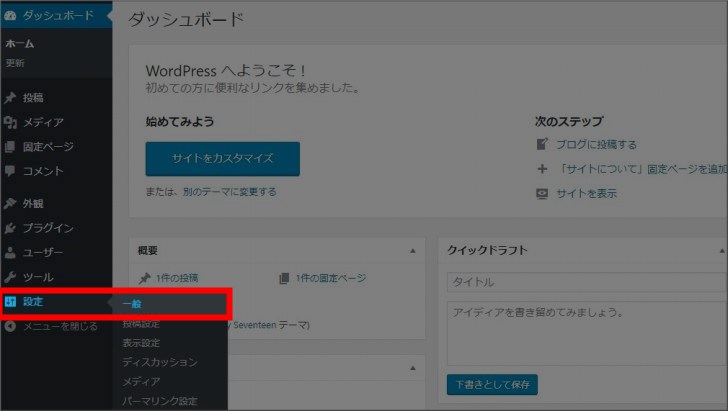The image size is (728, 411).
Task: Click the プラグイン plug icon
Action: [x=10, y=228]
